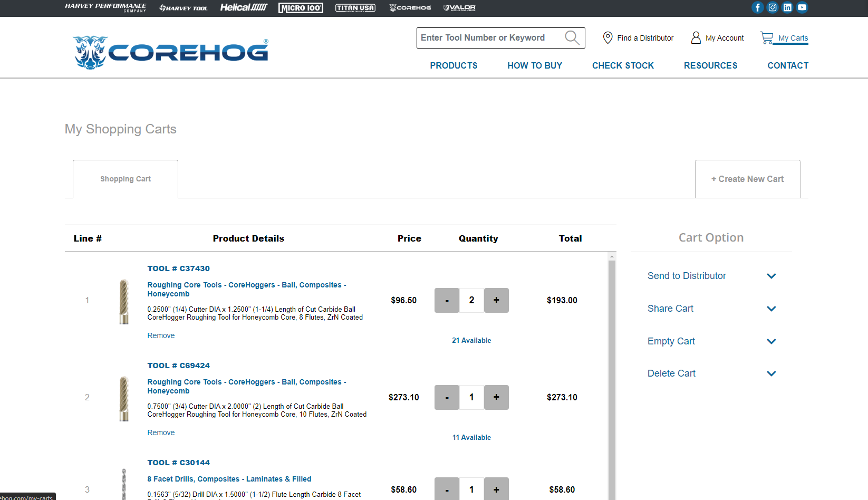Open the Empty Cart chevron
This screenshot has width=868, height=500.
(771, 341)
